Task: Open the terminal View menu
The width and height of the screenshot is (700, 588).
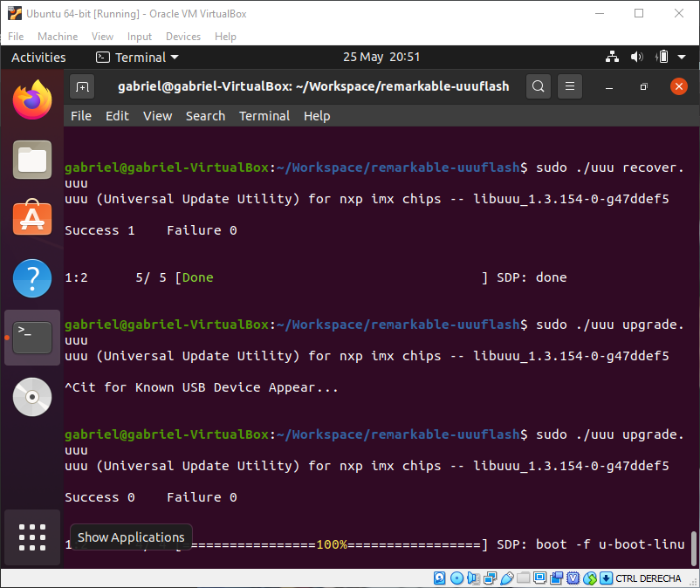Action: 157,116
